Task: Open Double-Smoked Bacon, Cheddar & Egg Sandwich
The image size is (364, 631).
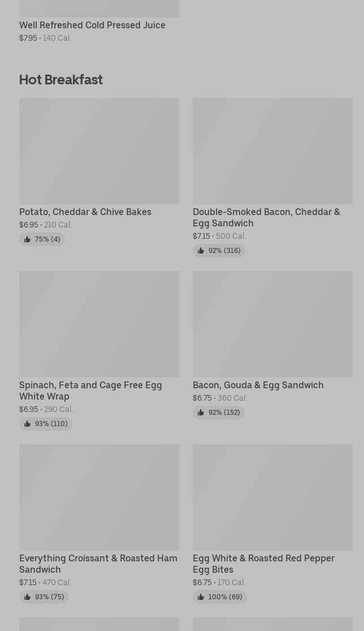Action: click(x=266, y=217)
